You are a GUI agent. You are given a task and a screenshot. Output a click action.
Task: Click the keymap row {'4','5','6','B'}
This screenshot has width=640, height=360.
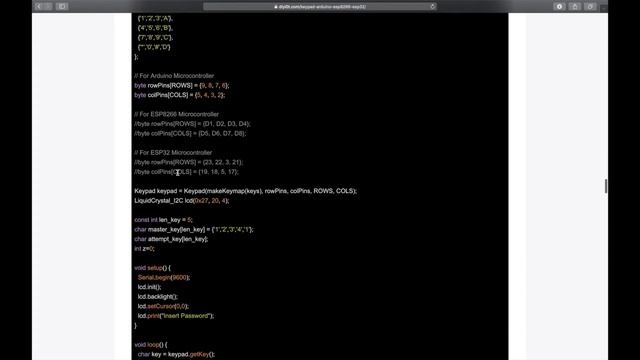click(x=156, y=28)
